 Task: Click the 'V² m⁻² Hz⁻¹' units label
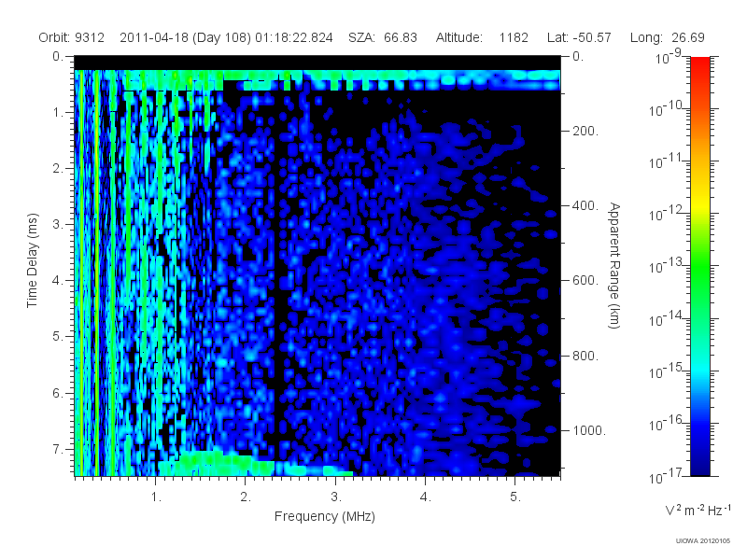click(698, 510)
